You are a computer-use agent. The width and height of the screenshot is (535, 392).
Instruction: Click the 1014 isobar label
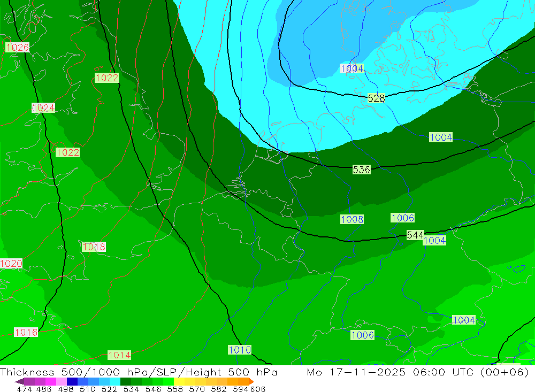coord(119,355)
